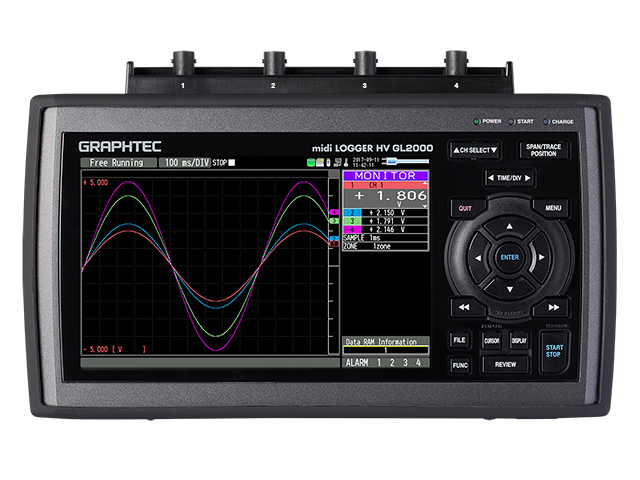Open the MENU key

click(x=552, y=207)
